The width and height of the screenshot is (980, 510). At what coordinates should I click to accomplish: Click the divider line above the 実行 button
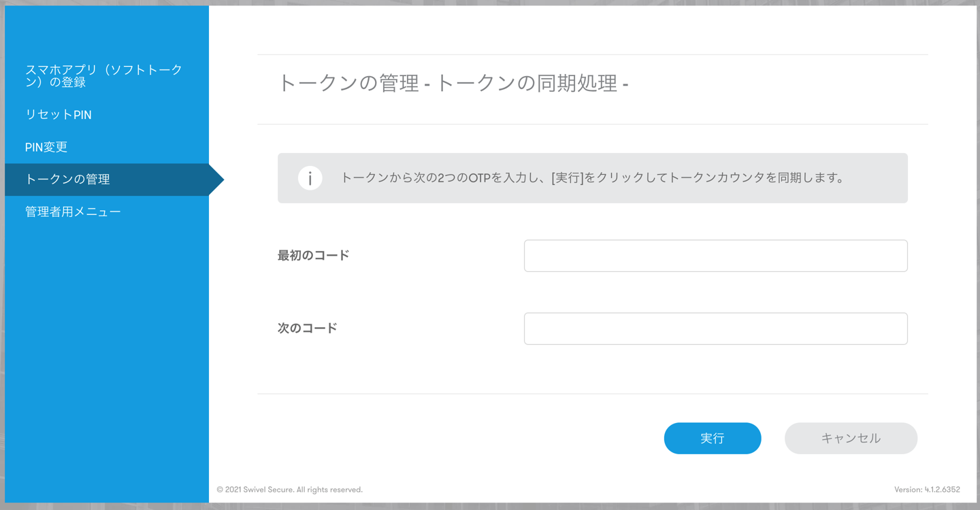(x=593, y=394)
